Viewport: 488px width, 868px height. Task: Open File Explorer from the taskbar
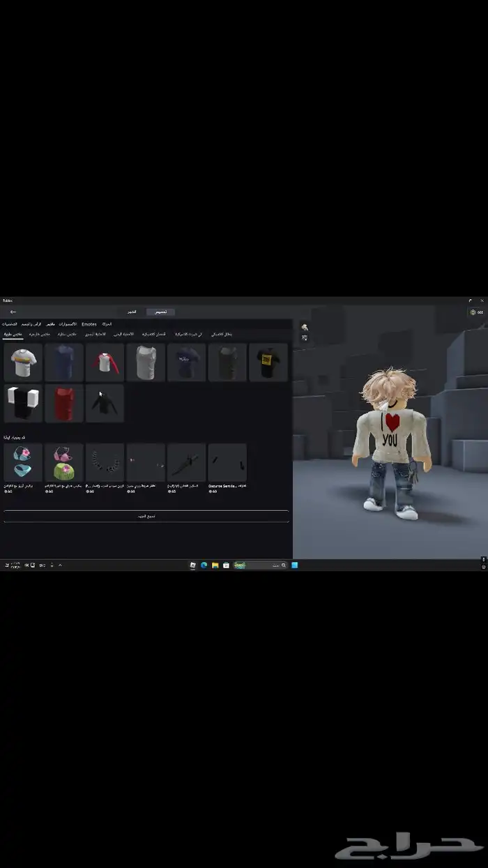coord(215,565)
